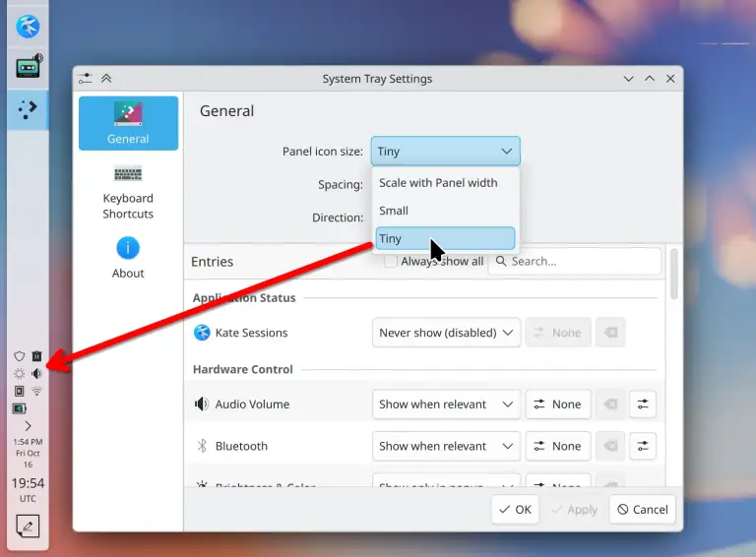Click the Wi-Fi network tray icon
Image resolution: width=756 pixels, height=557 pixels.
pyautogui.click(x=36, y=391)
